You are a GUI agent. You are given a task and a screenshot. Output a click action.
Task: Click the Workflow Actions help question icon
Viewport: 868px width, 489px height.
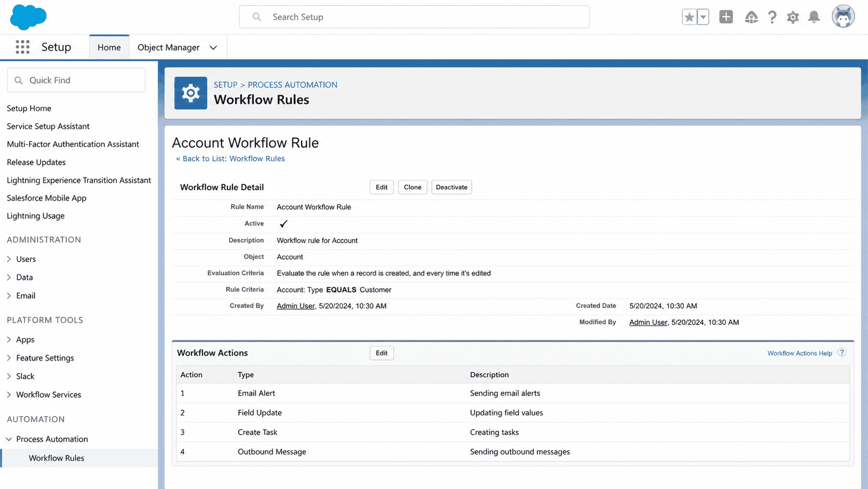tap(842, 352)
